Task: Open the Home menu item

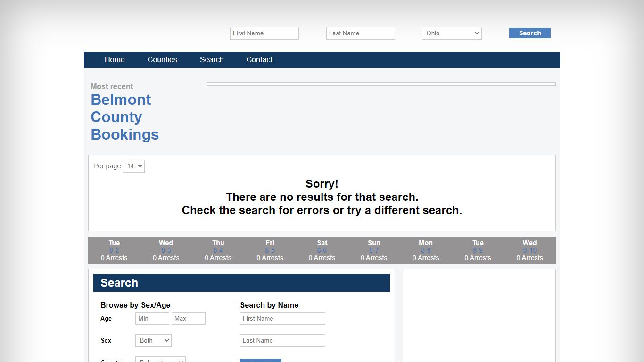Action: (x=115, y=59)
